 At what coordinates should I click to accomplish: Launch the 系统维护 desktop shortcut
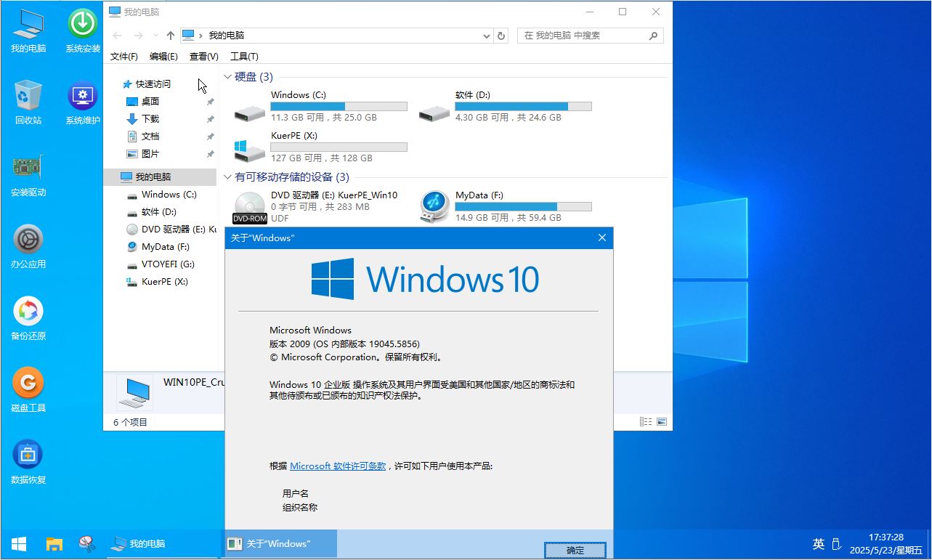point(83,102)
